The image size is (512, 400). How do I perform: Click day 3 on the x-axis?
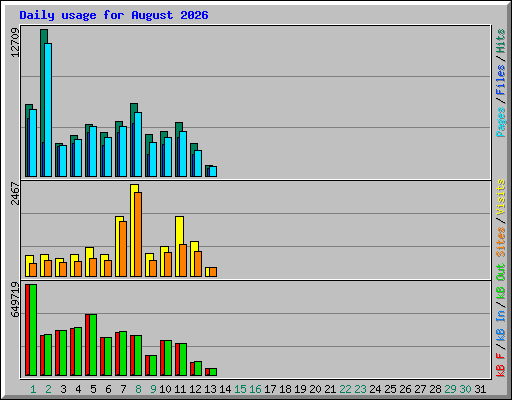63,389
